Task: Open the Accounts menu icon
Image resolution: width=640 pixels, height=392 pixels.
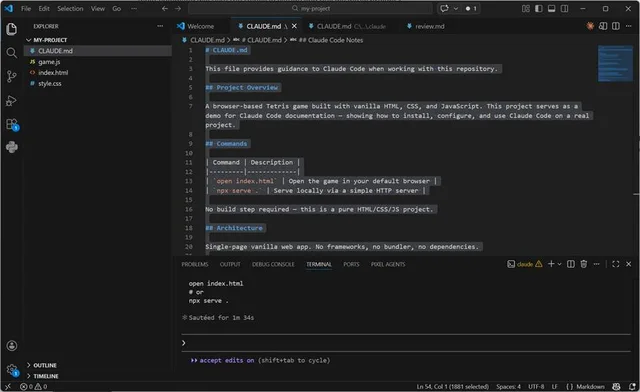Action: 11,346
